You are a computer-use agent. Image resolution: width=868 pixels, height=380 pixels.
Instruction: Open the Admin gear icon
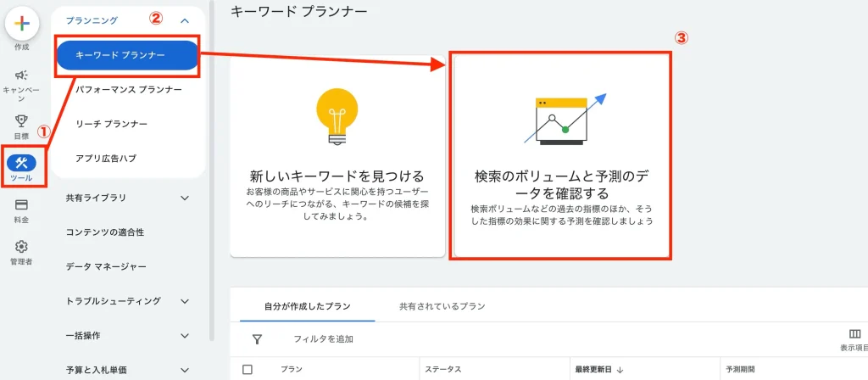coord(21,246)
